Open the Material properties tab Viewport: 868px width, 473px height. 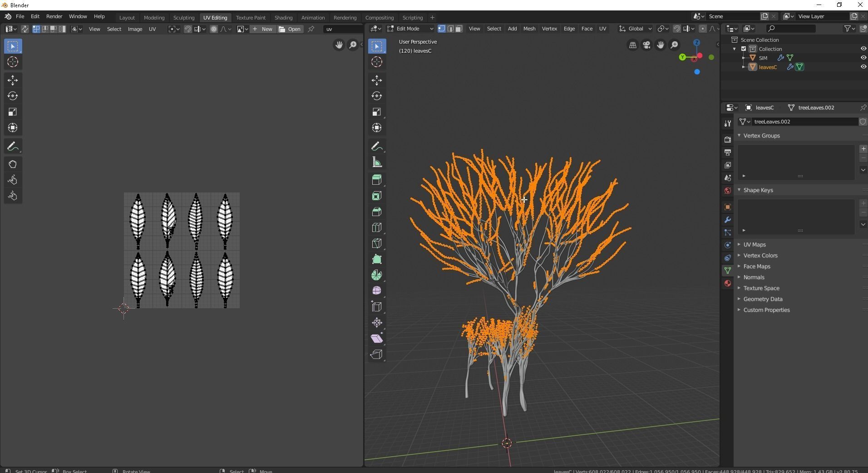pyautogui.click(x=728, y=283)
